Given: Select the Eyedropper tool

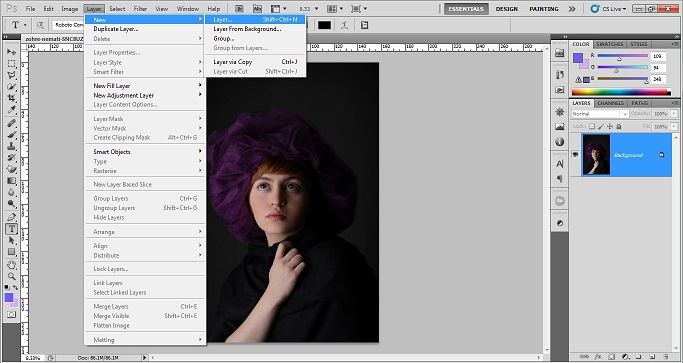Looking at the screenshot, I should (11, 109).
